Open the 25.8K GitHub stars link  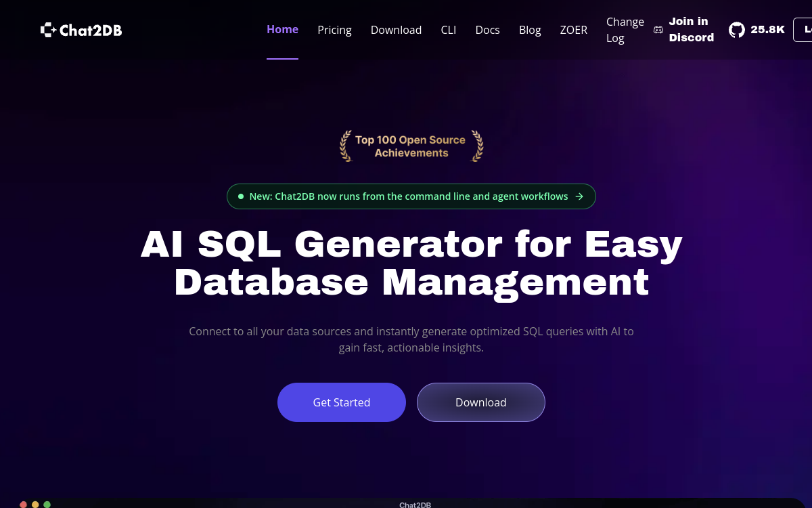click(757, 30)
